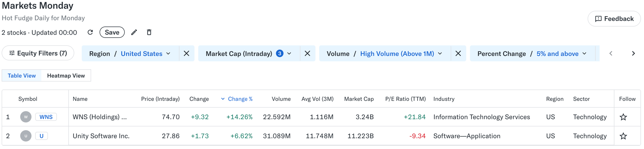The width and height of the screenshot is (644, 149).
Task: Sort by Change % column
Action: [x=237, y=99]
